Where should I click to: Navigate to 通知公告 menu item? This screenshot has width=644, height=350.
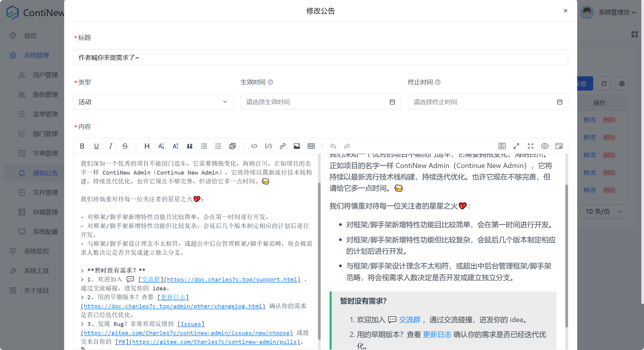[x=45, y=173]
